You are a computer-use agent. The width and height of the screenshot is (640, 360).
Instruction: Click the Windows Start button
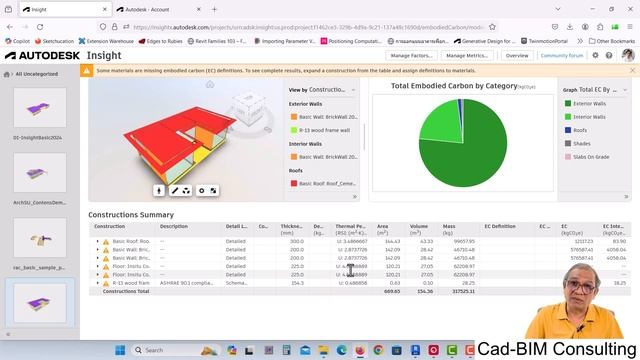click(120, 350)
